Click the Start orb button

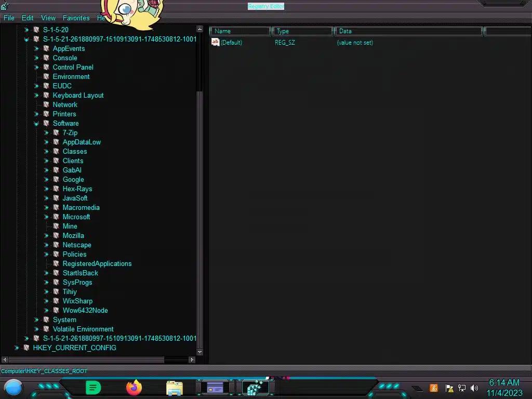pos(14,388)
